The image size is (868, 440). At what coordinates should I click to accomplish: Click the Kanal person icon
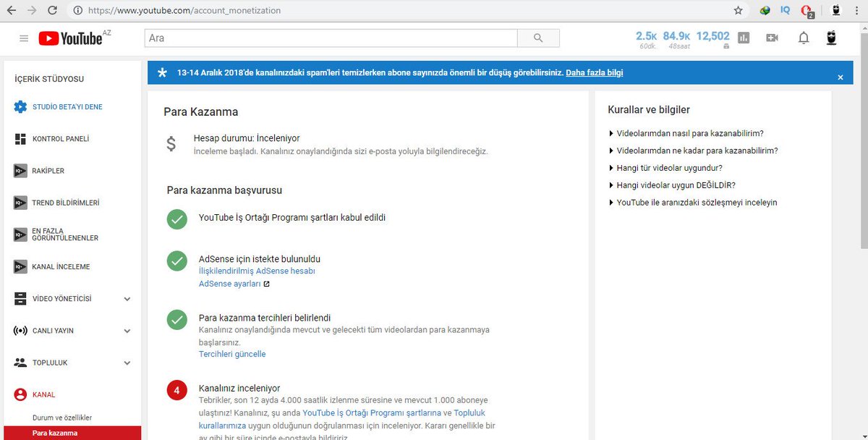tap(20, 394)
